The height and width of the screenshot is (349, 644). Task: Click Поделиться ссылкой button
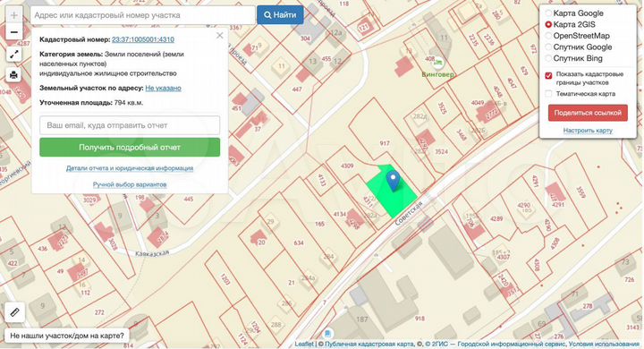tap(588, 113)
